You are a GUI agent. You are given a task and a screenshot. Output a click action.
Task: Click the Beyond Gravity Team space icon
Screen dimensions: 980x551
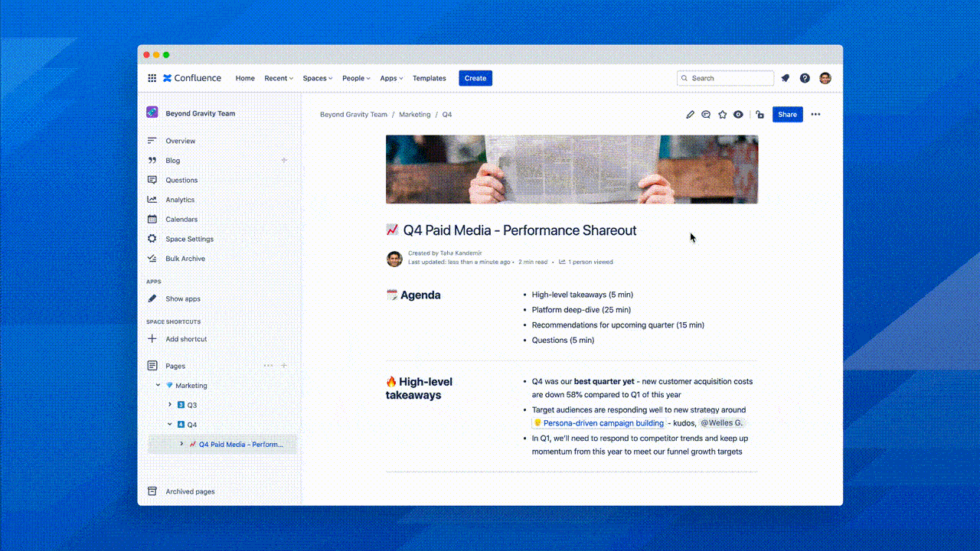tap(152, 112)
